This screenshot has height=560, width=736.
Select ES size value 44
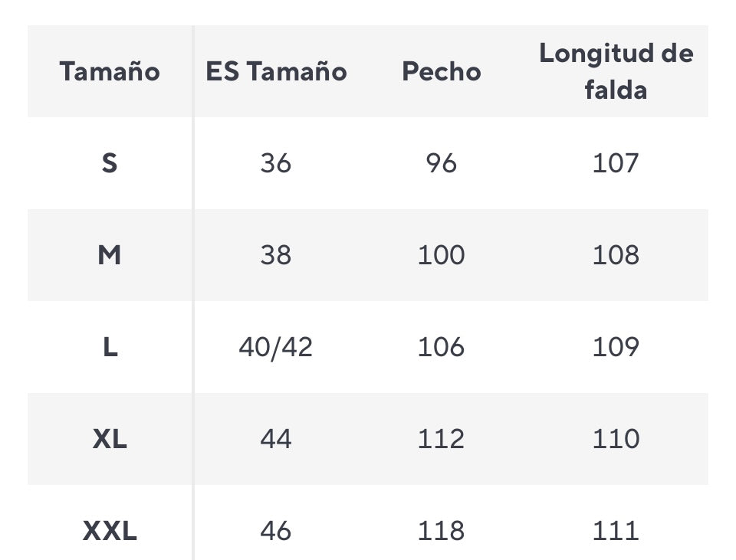pyautogui.click(x=276, y=439)
